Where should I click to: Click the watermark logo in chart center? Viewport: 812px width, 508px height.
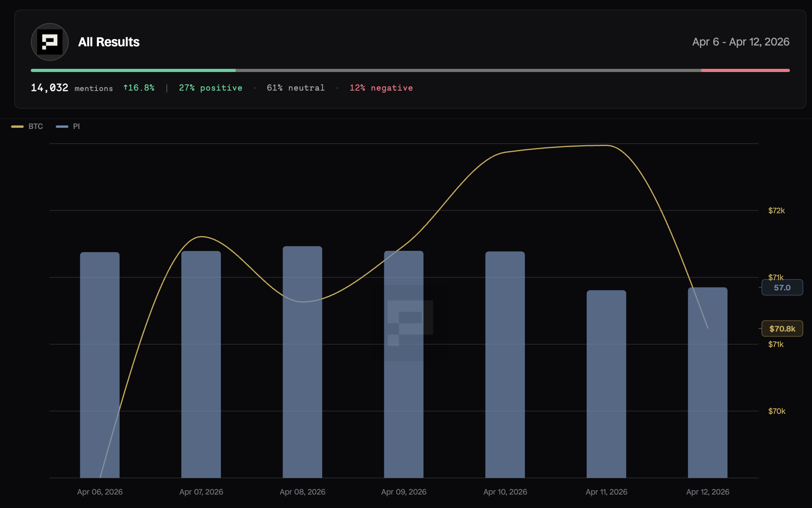pyautogui.click(x=410, y=322)
